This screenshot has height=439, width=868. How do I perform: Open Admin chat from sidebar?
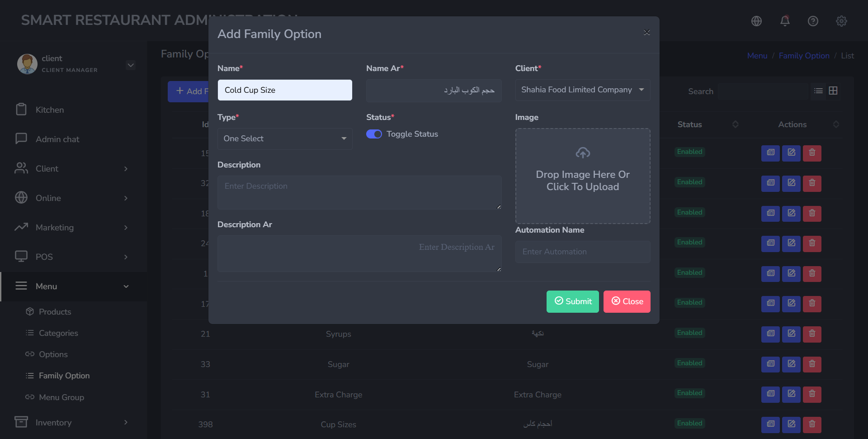57,139
